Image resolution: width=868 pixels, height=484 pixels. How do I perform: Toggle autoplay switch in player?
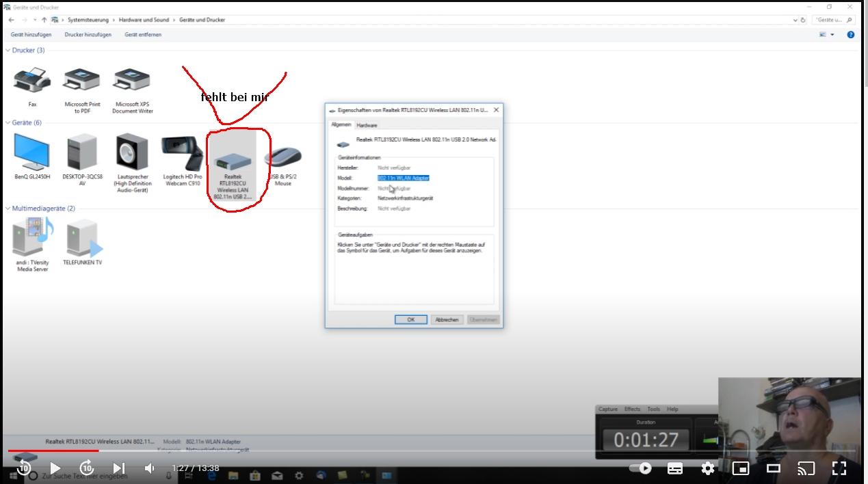pyautogui.click(x=640, y=468)
